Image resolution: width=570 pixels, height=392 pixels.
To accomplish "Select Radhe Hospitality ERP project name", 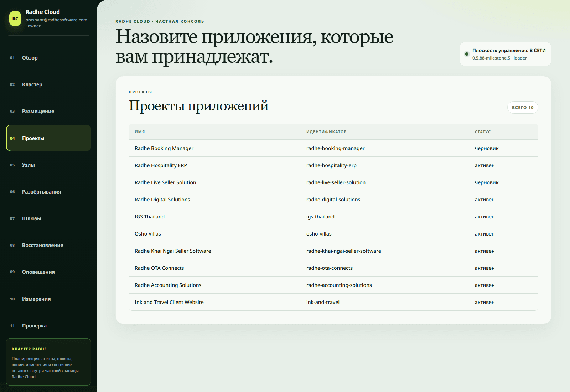I will pyautogui.click(x=161, y=165).
